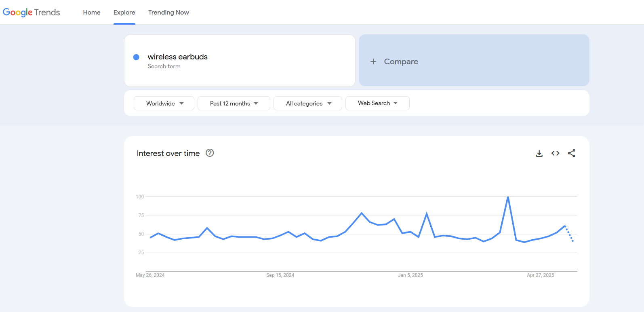Click the Jan 5, 2025 axis label

410,275
